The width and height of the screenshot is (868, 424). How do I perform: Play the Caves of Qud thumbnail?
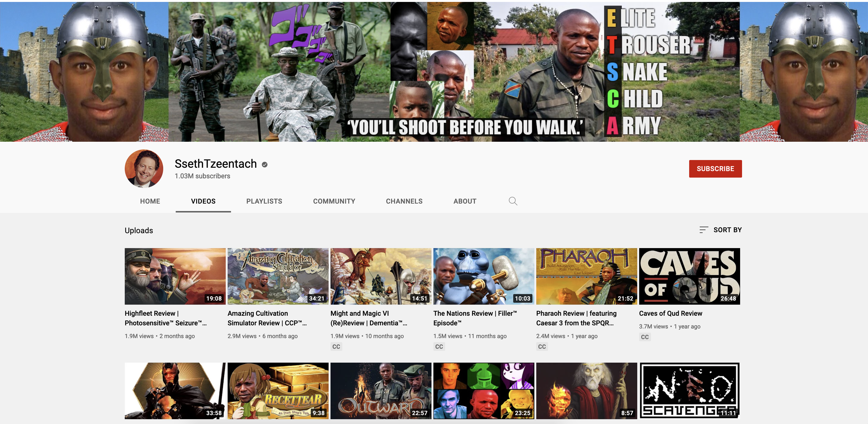[x=690, y=276]
